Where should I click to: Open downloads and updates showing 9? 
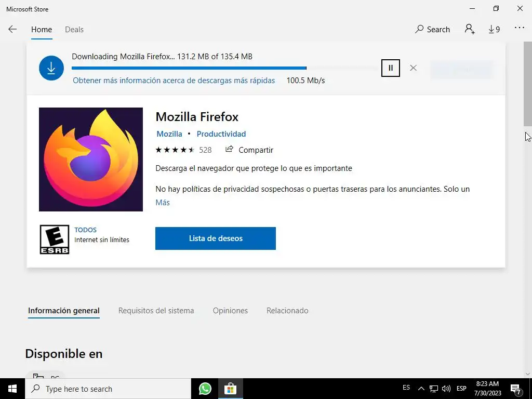pyautogui.click(x=494, y=30)
